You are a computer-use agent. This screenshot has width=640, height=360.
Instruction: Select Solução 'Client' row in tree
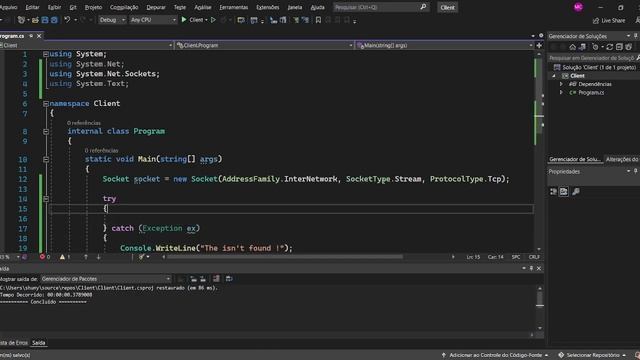click(594, 67)
